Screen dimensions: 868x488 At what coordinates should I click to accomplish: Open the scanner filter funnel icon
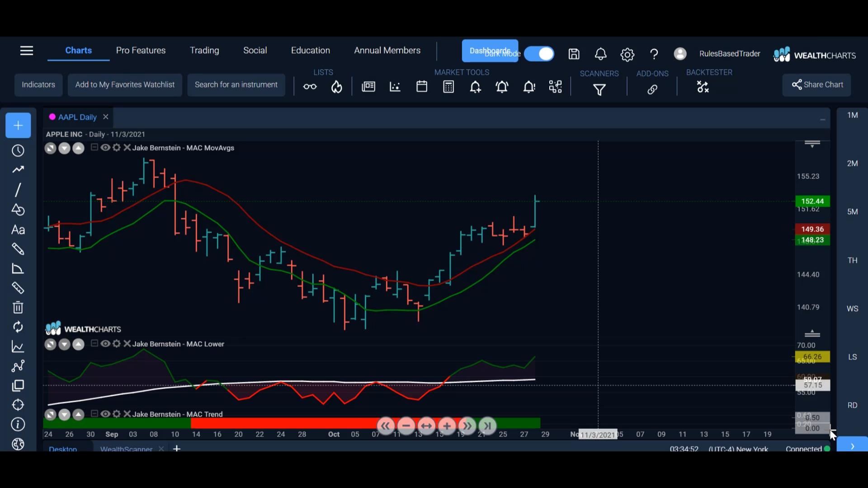[x=599, y=90]
